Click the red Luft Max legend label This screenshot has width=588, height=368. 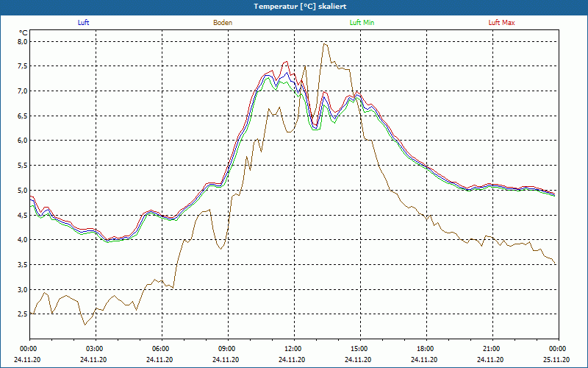point(501,23)
